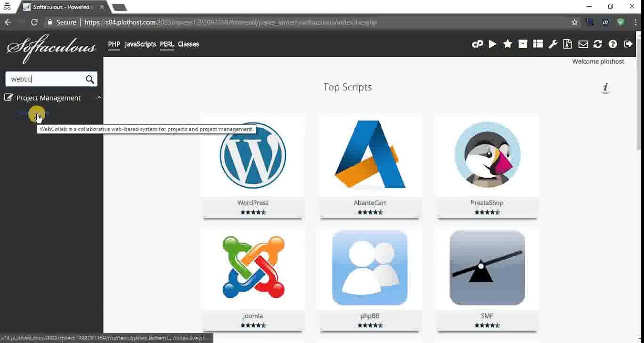Open a new browser tab
Screen dimensions: 644x343
click(119, 7)
